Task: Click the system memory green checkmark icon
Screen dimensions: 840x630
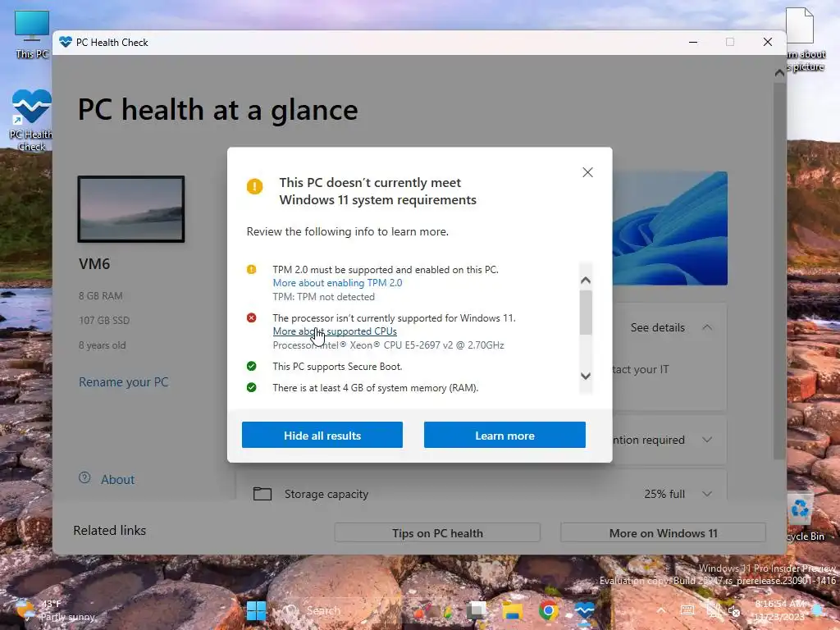Action: click(251, 387)
